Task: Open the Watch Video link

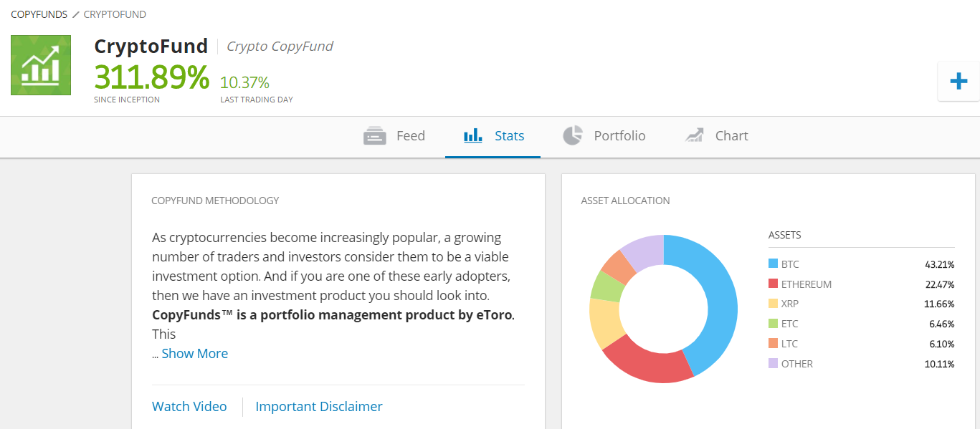Action: click(x=189, y=407)
